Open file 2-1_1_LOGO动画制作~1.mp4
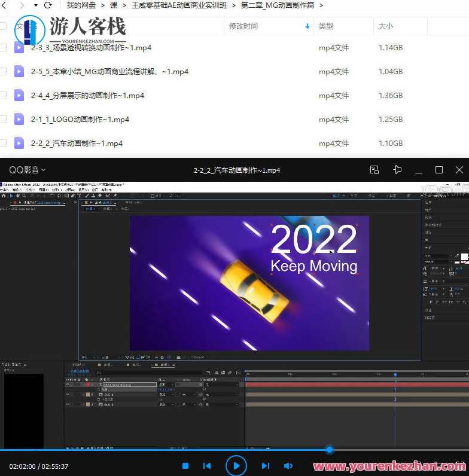 (x=80, y=120)
